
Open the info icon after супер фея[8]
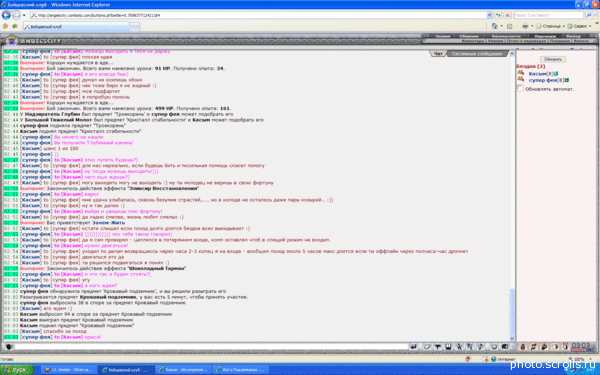[567, 80]
